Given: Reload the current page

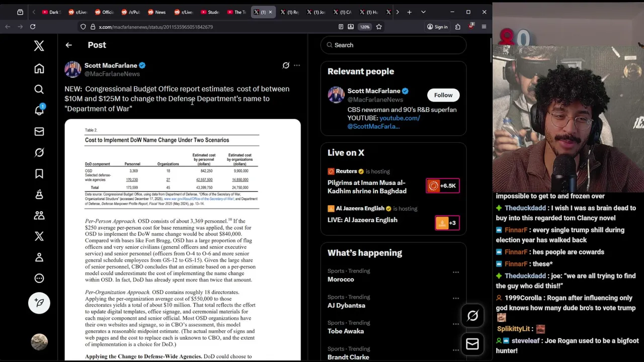Looking at the screenshot, I should (x=33, y=27).
